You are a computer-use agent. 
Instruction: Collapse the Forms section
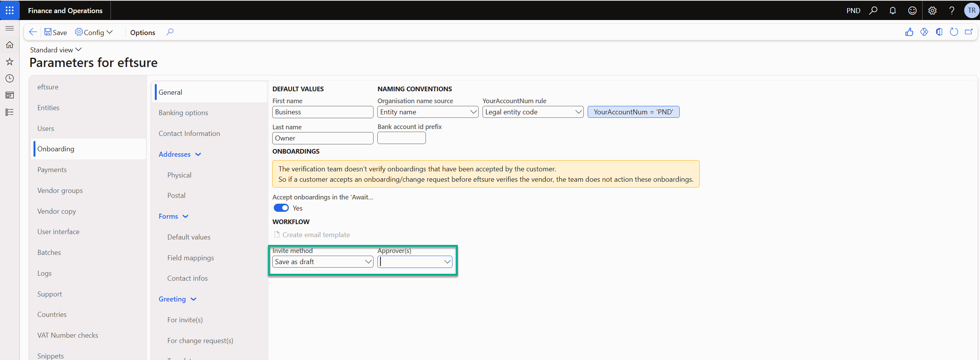tap(174, 216)
